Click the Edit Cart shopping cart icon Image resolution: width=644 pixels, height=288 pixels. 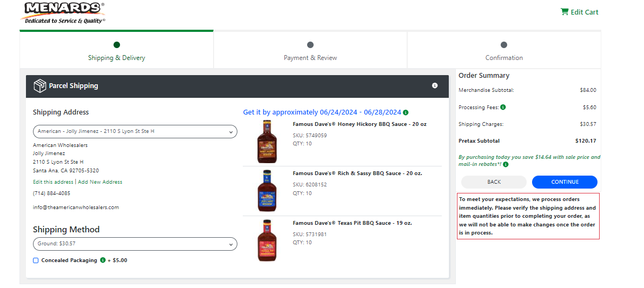pyautogui.click(x=565, y=12)
